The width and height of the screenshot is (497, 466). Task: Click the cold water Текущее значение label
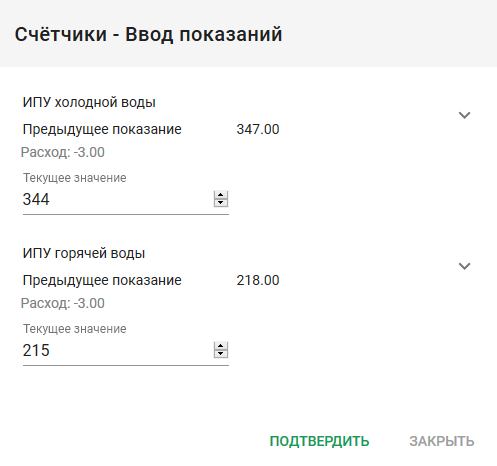point(75,178)
